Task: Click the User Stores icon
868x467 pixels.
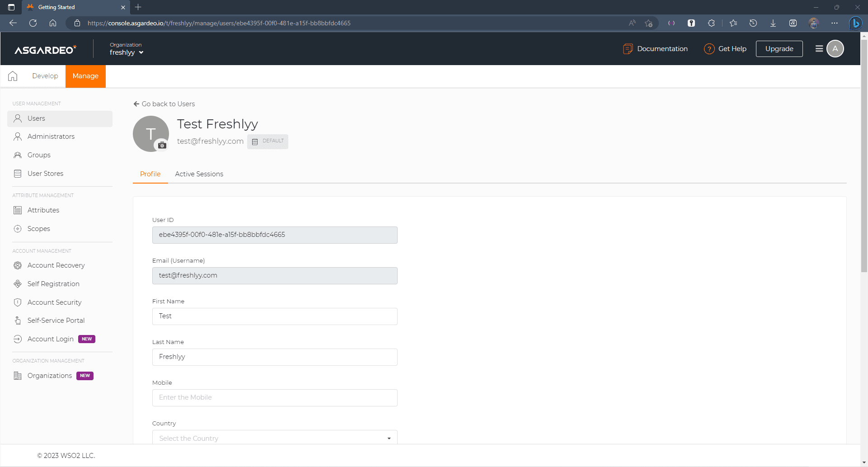Action: click(x=18, y=174)
